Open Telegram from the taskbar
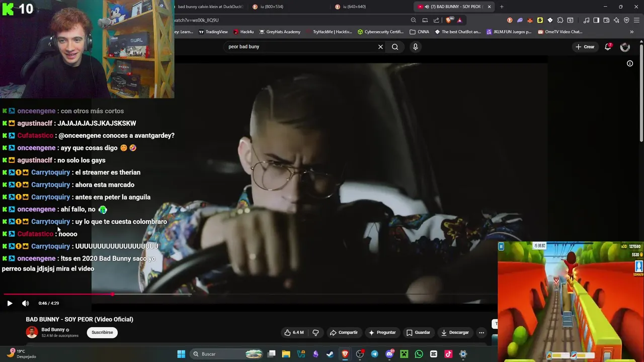 (x=374, y=354)
